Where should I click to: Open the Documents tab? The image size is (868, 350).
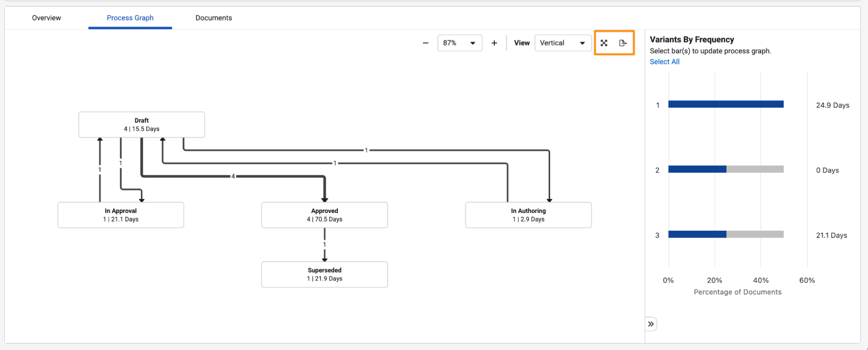point(214,18)
